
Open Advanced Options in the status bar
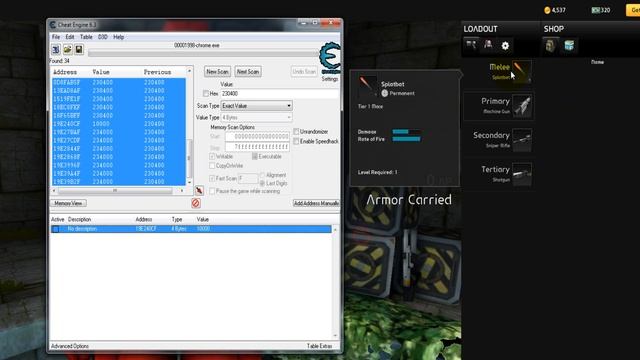(x=70, y=346)
